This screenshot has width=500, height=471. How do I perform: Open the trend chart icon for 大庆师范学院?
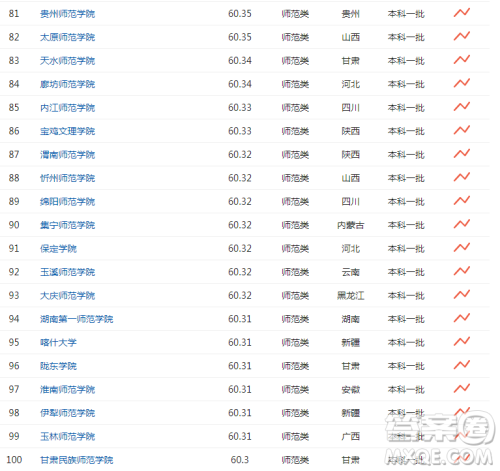(x=462, y=295)
